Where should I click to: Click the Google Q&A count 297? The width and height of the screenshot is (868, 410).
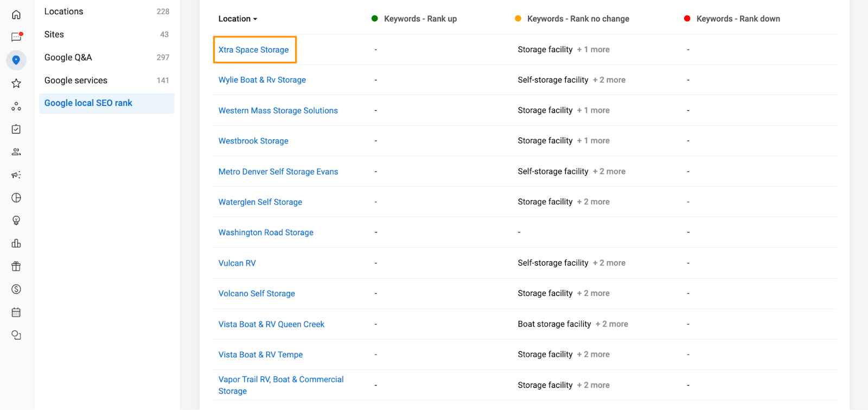click(163, 58)
